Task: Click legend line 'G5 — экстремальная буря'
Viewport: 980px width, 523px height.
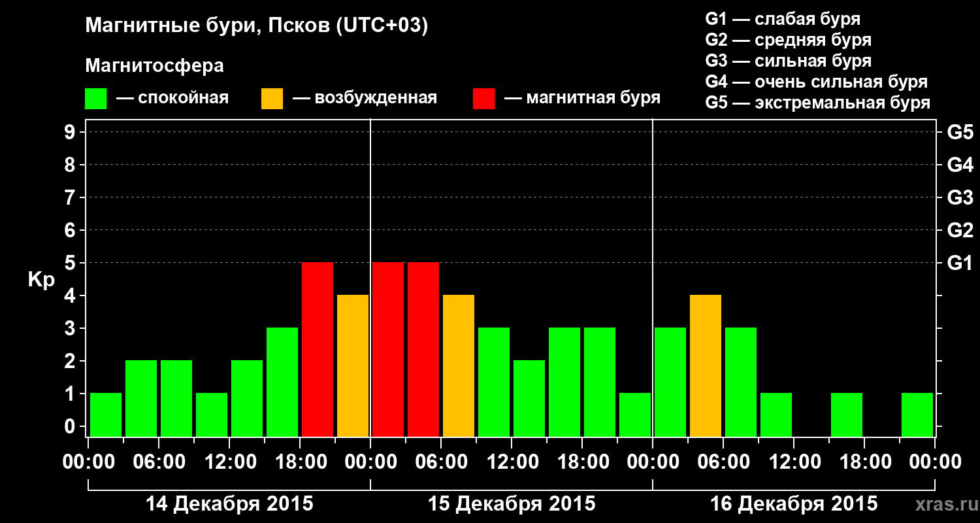Action: pyautogui.click(x=817, y=103)
